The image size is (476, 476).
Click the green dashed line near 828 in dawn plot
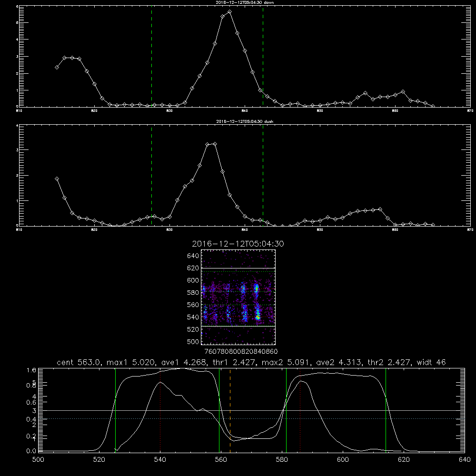pyautogui.click(x=151, y=57)
